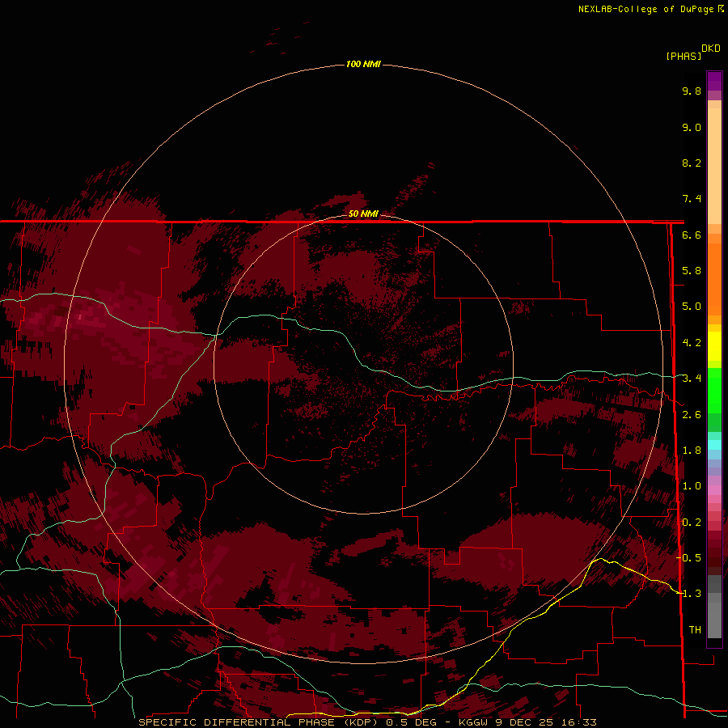Click the 9 DEC 25 date in the caption
The height and width of the screenshot is (728, 728).
click(526, 722)
